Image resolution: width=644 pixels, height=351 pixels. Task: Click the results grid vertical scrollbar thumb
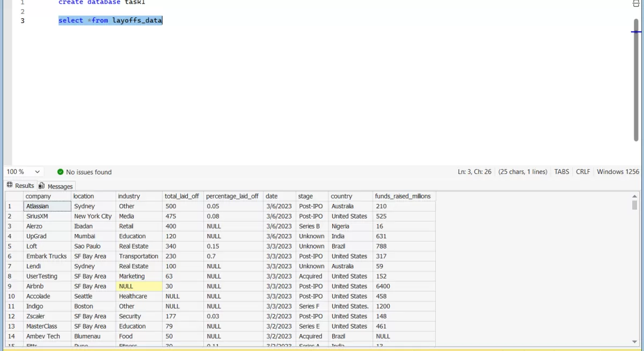pos(635,205)
